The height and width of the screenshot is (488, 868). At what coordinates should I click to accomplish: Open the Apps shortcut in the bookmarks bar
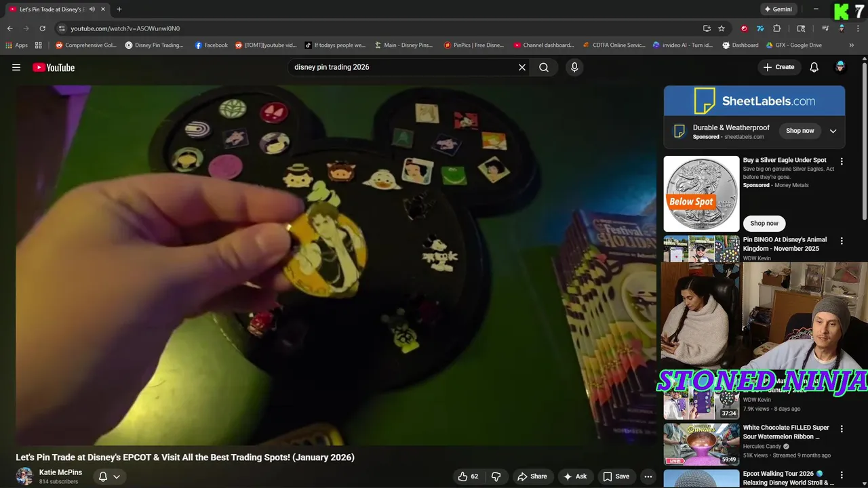coord(16,45)
